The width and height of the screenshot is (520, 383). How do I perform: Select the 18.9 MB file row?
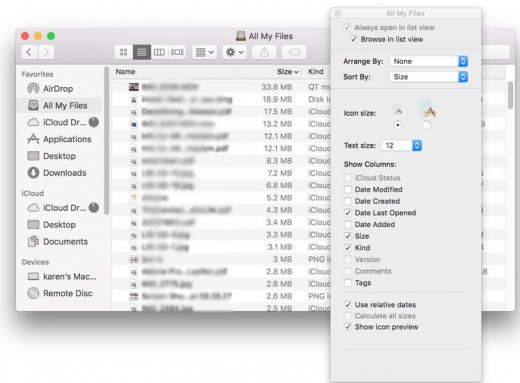click(x=222, y=100)
